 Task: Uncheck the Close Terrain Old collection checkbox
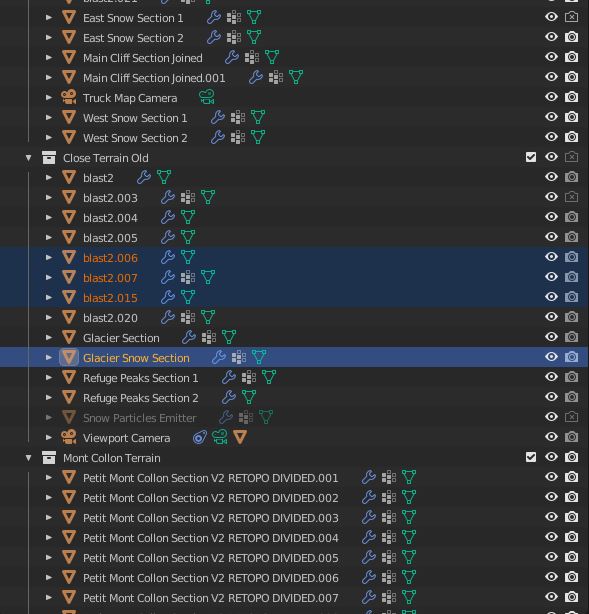pyautogui.click(x=531, y=157)
